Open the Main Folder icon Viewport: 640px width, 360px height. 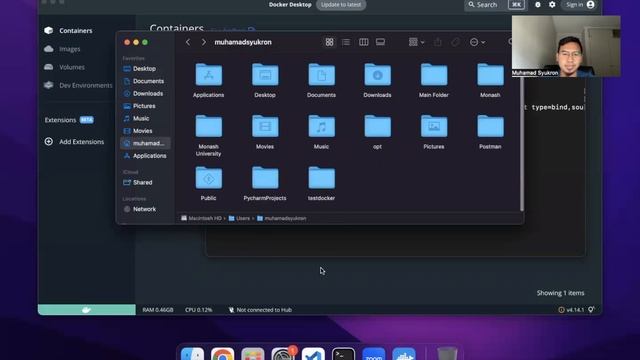click(x=434, y=75)
